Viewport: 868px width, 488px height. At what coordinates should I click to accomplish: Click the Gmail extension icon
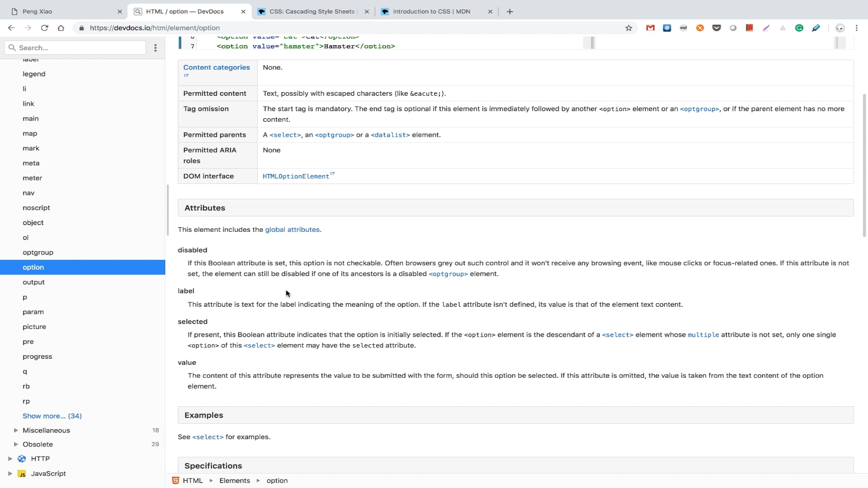(x=650, y=28)
